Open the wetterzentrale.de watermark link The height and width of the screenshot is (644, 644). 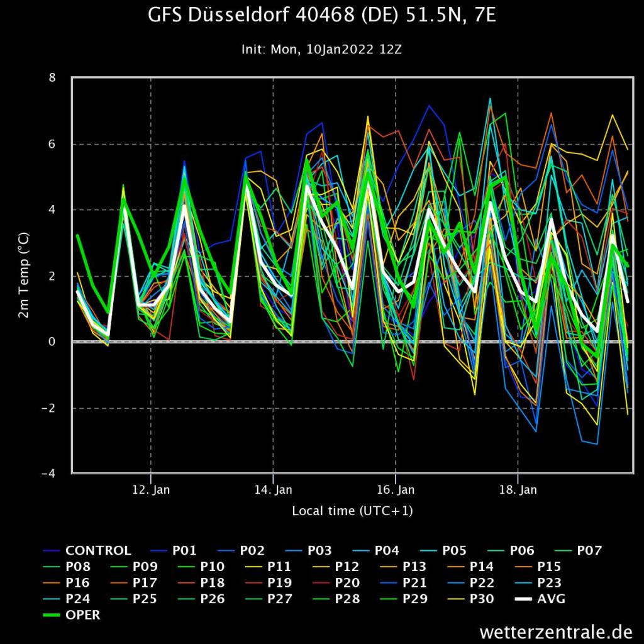(555, 630)
